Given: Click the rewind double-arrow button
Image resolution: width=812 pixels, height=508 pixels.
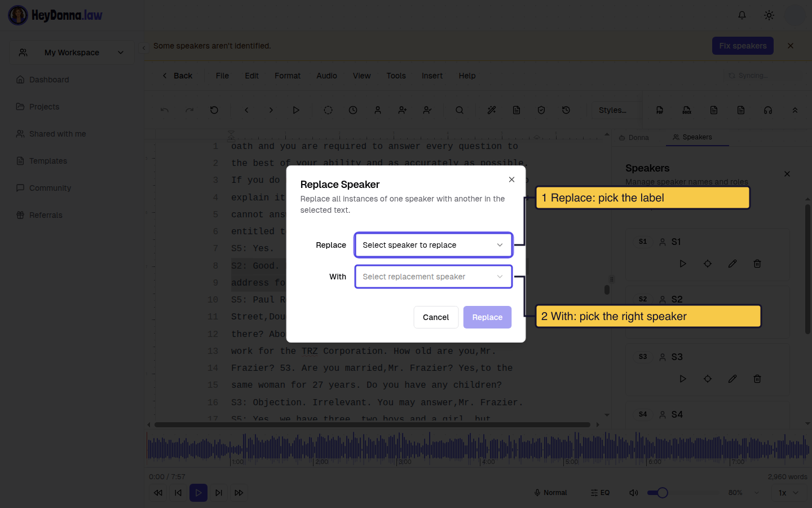Looking at the screenshot, I should 158,493.
